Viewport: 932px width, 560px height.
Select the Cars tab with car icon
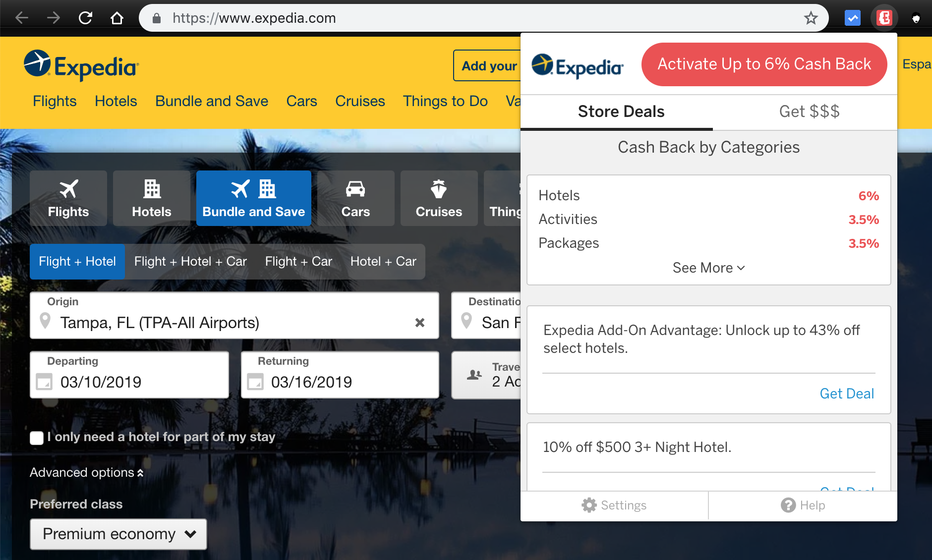click(356, 198)
